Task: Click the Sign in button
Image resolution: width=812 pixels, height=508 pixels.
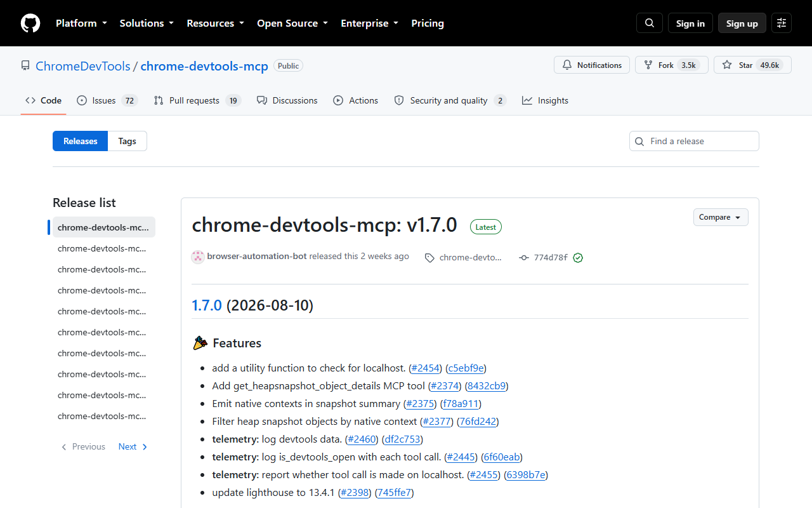Action: [x=690, y=23]
